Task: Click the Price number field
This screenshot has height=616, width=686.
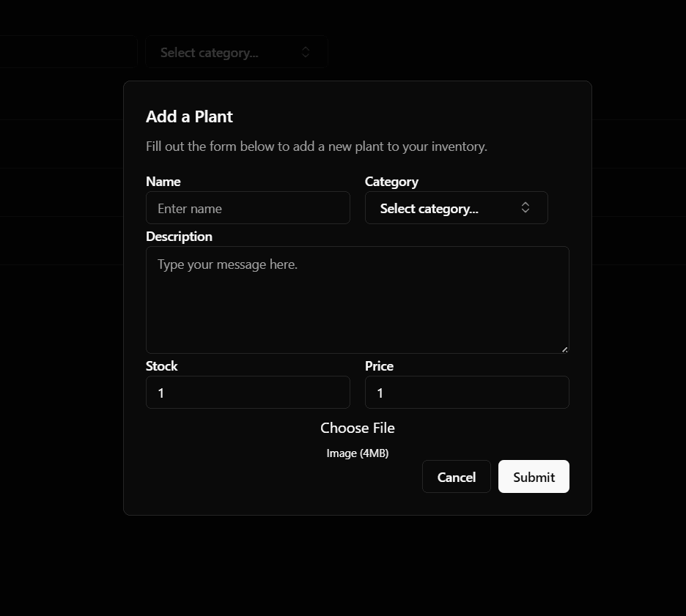Action: coord(467,393)
